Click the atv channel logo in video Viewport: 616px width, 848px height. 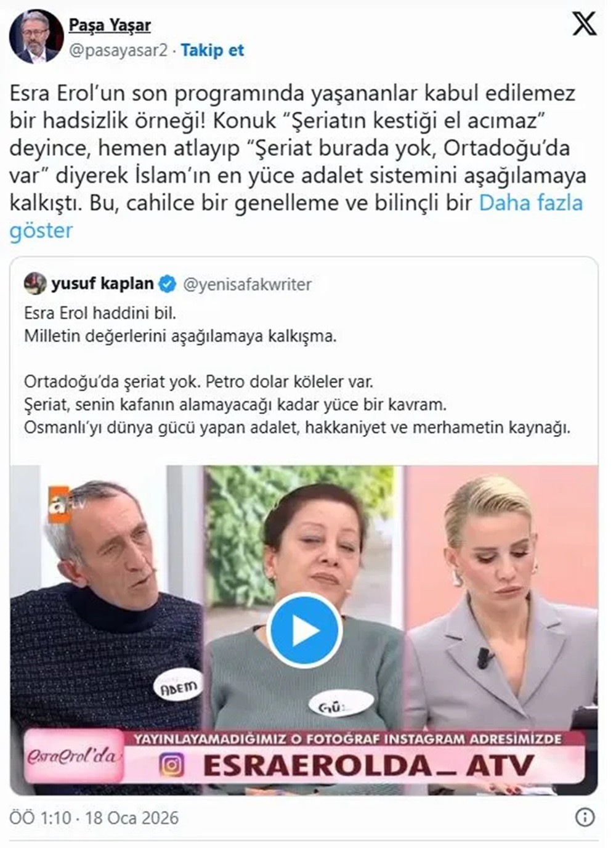coord(67,505)
